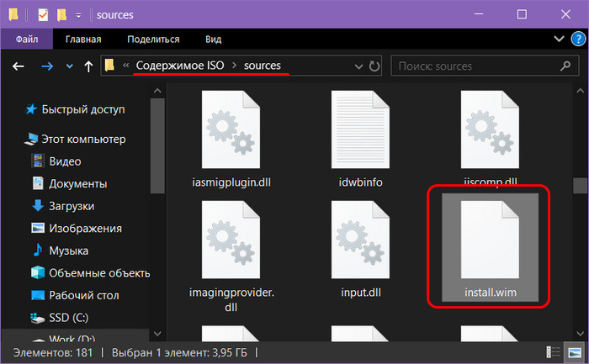Click navigation pane scroll down arrow
Image resolution: width=589 pixels, height=364 pixels.
(x=157, y=334)
